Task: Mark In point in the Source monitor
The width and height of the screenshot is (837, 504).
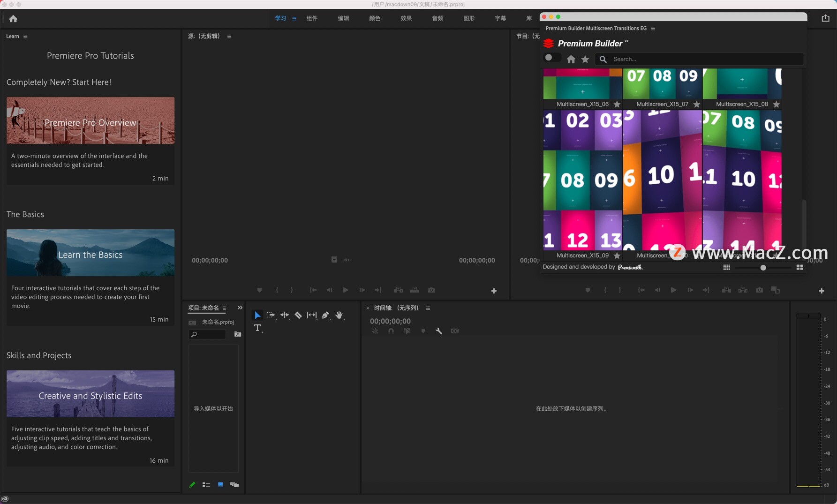Action: coord(277,290)
